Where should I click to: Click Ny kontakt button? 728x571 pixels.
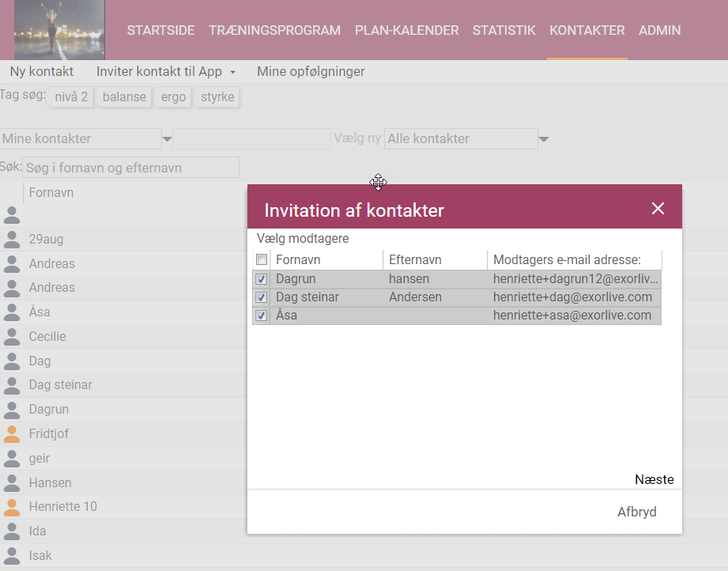tap(42, 71)
